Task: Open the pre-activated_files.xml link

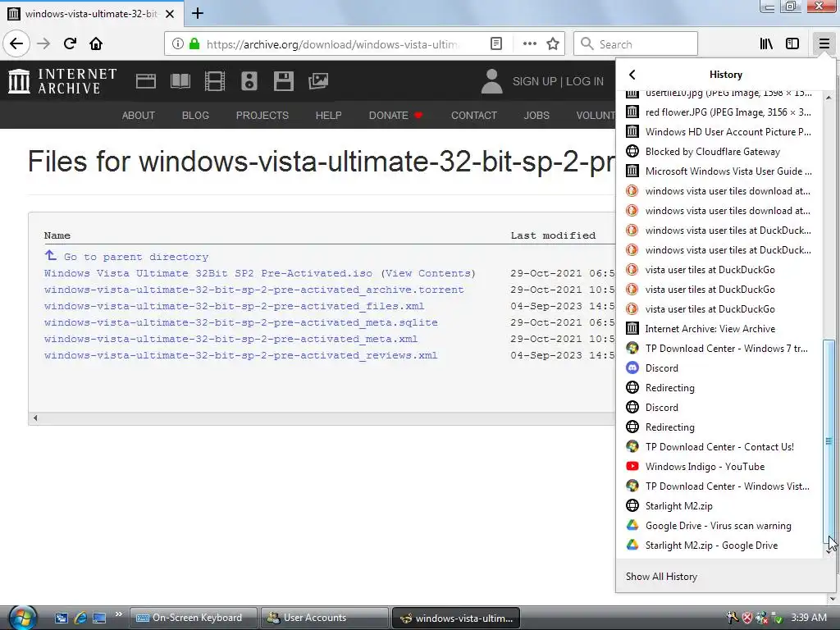Action: pos(234,307)
